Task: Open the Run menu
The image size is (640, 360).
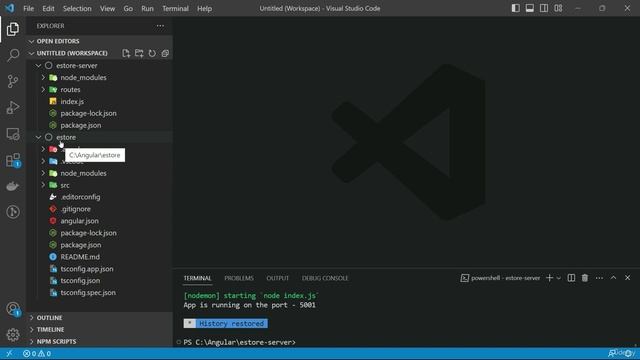Action: [x=147, y=8]
